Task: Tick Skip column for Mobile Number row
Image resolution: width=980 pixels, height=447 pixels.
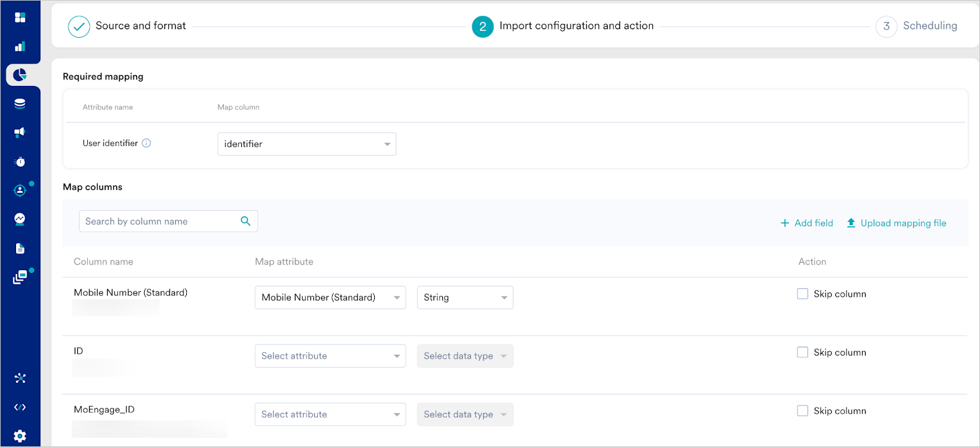Action: [803, 294]
